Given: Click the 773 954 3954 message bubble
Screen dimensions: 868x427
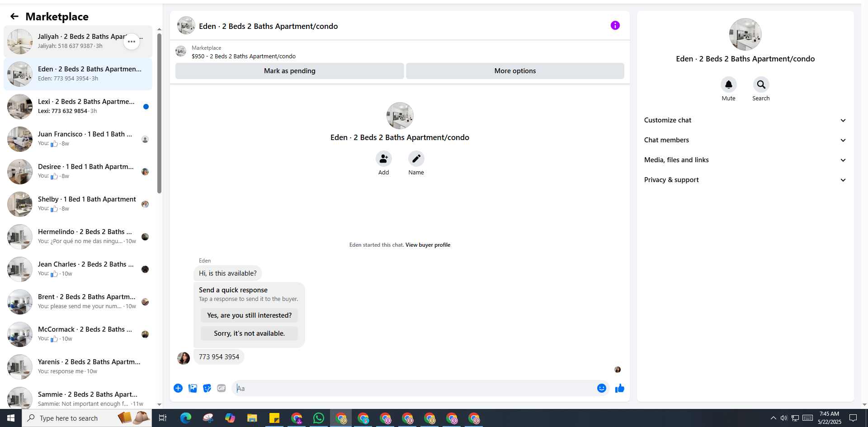Looking at the screenshot, I should pos(219,357).
